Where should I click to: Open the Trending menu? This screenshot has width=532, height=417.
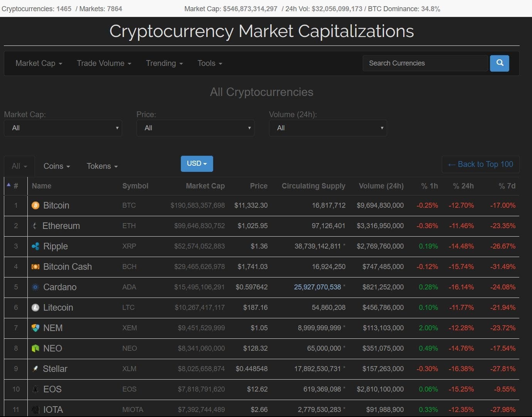point(164,63)
